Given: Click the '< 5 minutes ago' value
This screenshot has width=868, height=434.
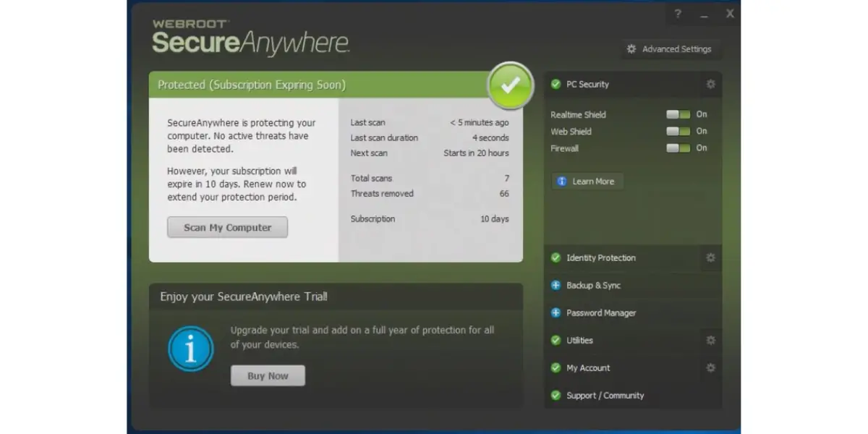Looking at the screenshot, I should click(480, 122).
